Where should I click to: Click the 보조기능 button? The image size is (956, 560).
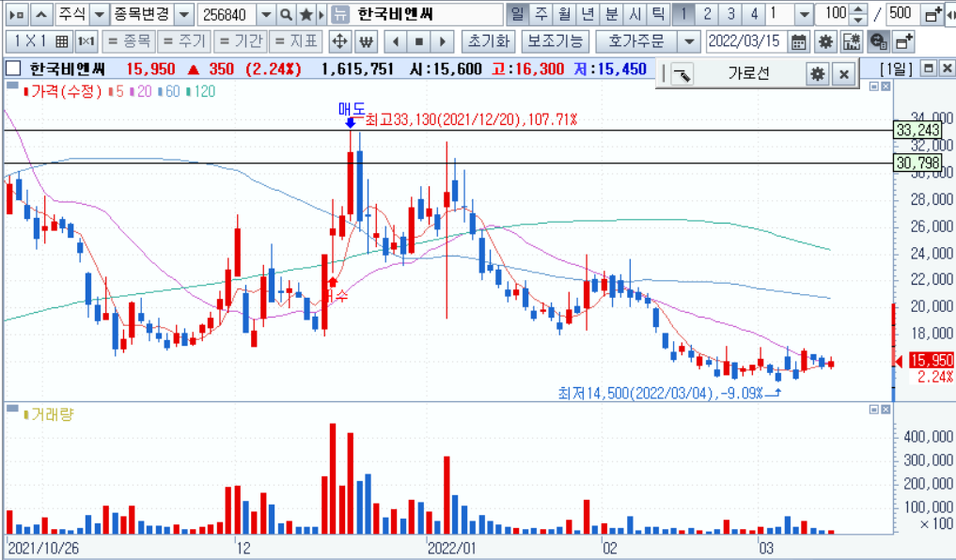(x=555, y=41)
